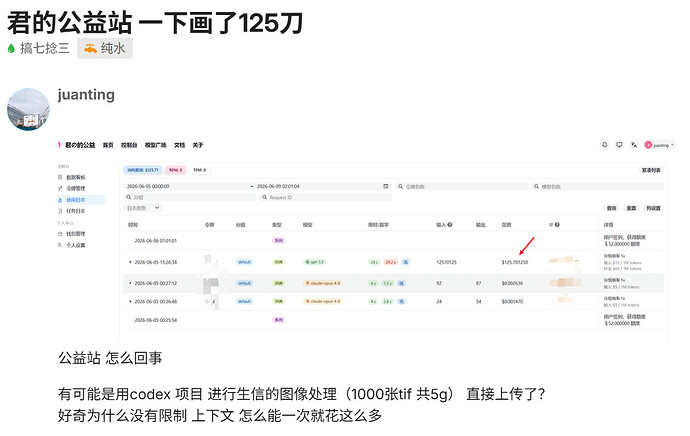The width and height of the screenshot is (690, 436).
Task: Click the $0.002636 cost cell
Action: [x=512, y=283]
